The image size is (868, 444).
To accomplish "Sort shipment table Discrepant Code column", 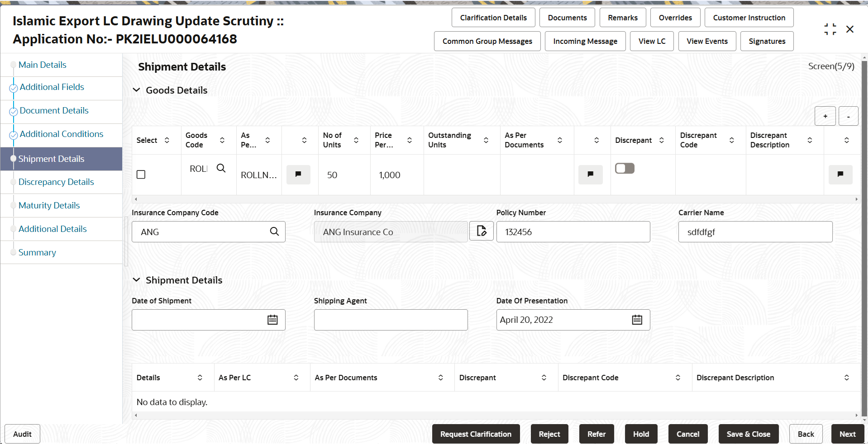I will [678, 378].
